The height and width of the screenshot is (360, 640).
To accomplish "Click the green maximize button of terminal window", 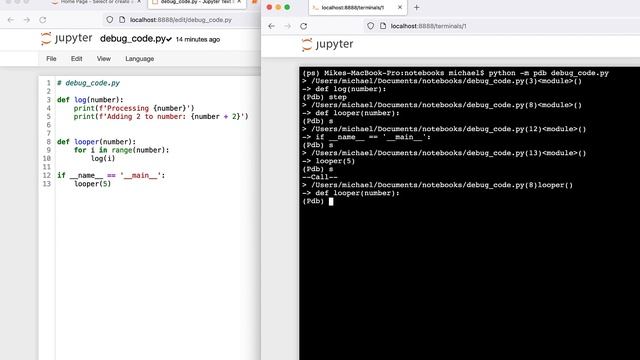I will tap(287, 7).
